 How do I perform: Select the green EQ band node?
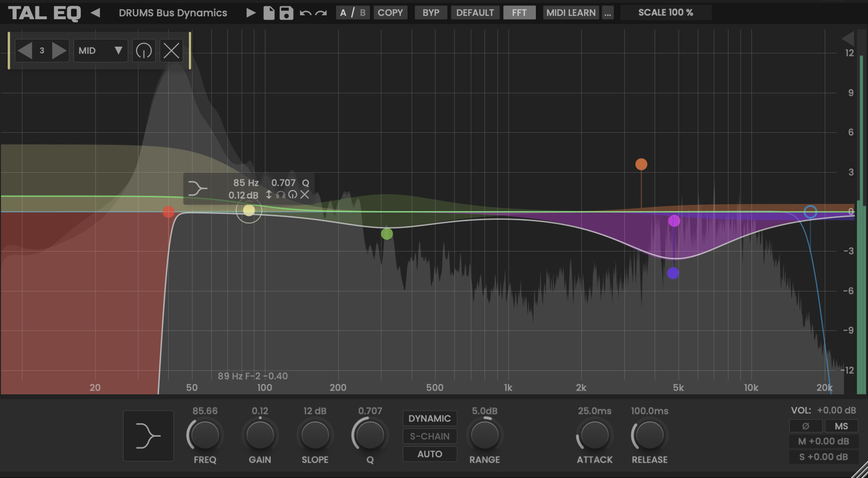[387, 234]
